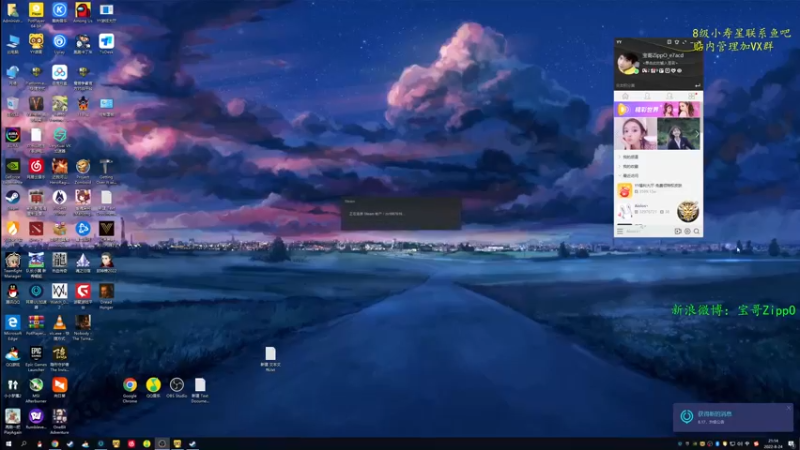Launch VLC traffic cone shortcut
The height and width of the screenshot is (450, 800).
coord(59,327)
